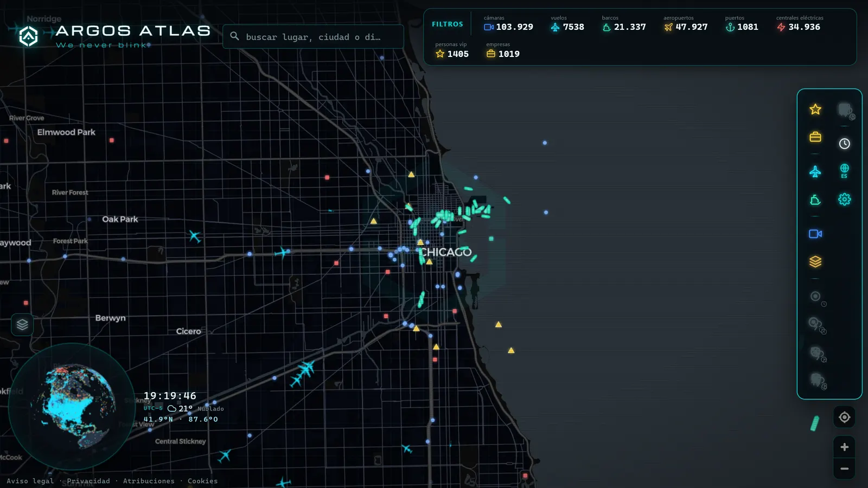Open the Privacidad link
868x488 pixels.
(88, 481)
